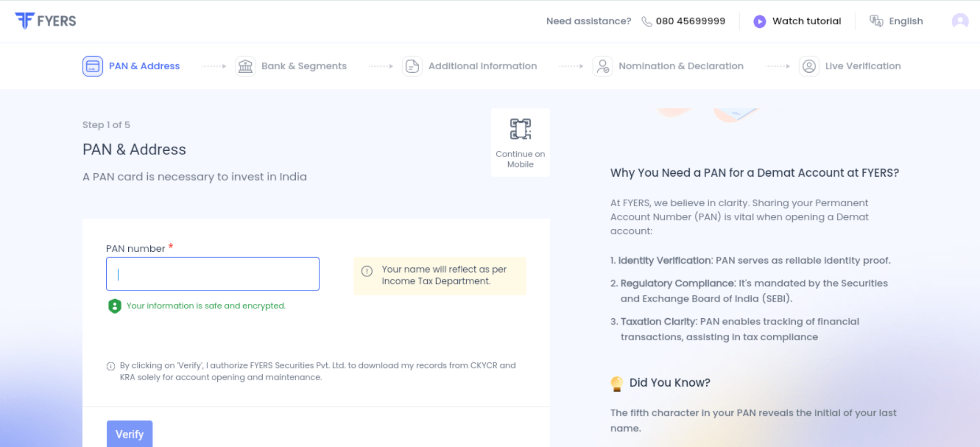980x447 pixels.
Task: Open the user profile avatar
Action: pos(960,21)
